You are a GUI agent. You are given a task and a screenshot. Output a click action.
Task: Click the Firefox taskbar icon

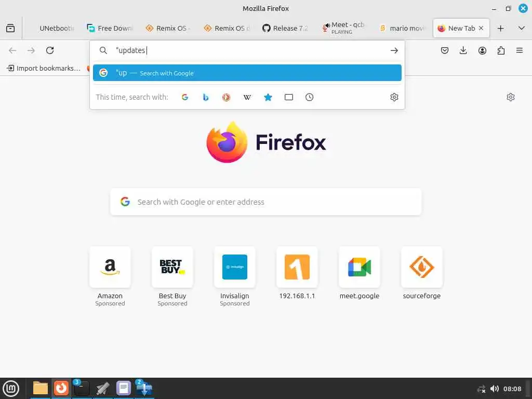pyautogui.click(x=61, y=388)
